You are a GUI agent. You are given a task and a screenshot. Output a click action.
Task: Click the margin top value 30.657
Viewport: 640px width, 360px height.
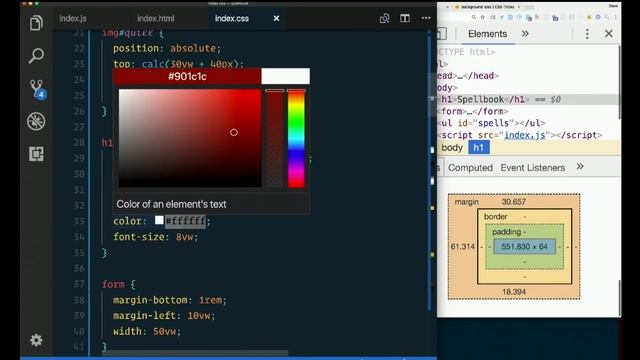[x=514, y=202]
